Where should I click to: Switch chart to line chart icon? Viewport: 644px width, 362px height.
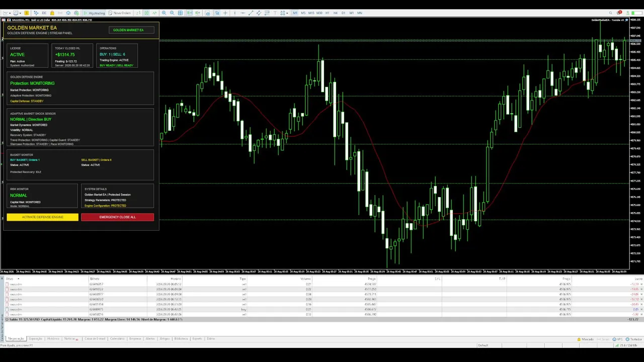pyautogui.click(x=154, y=13)
